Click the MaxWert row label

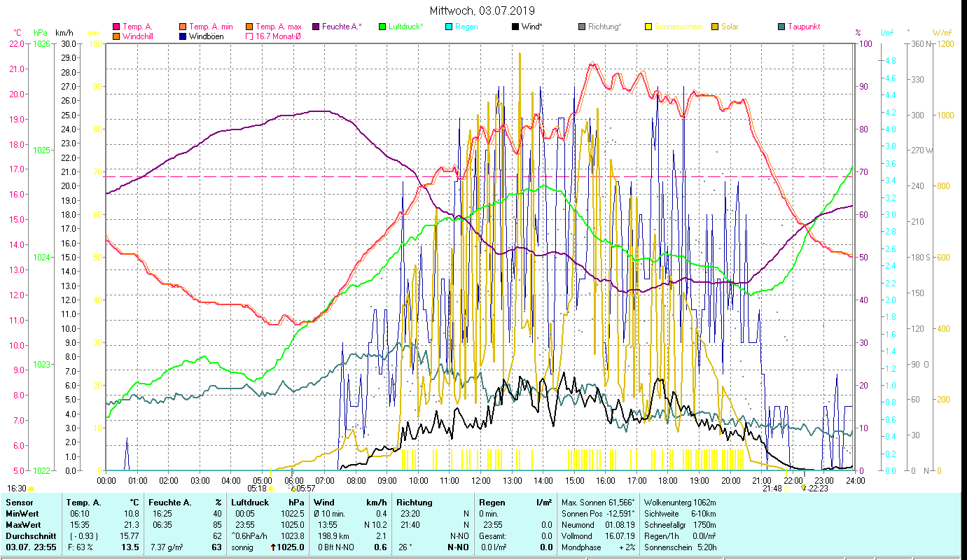pos(25,525)
